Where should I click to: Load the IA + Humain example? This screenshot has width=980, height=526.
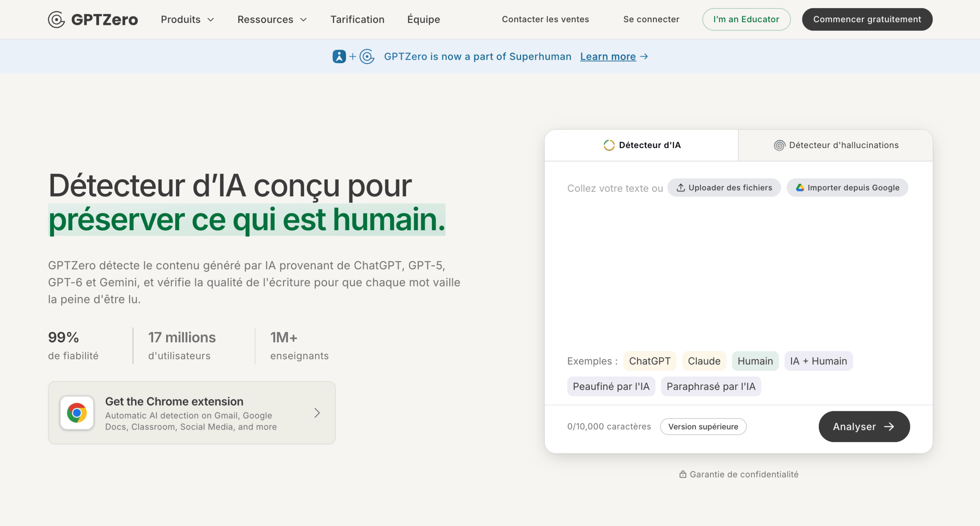pyautogui.click(x=818, y=361)
